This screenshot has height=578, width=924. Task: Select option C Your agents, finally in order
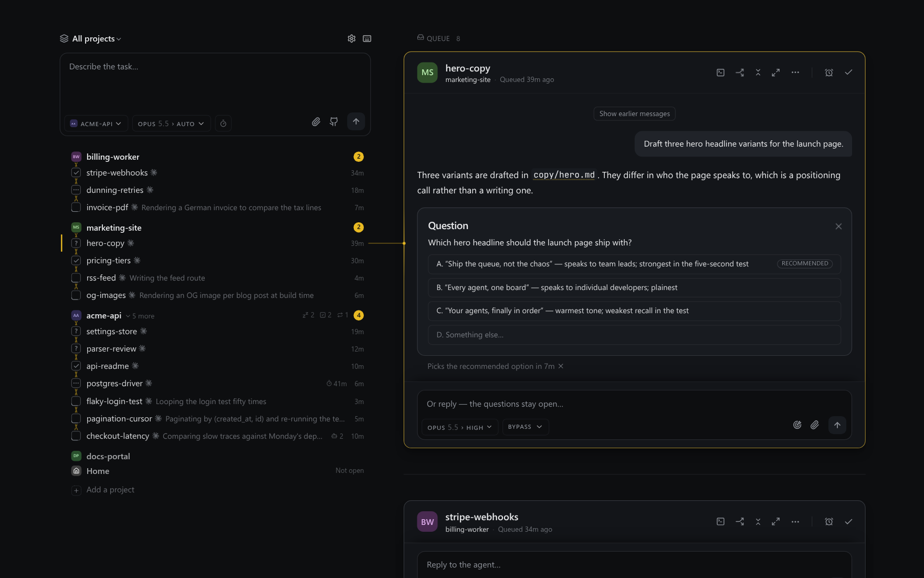634,311
